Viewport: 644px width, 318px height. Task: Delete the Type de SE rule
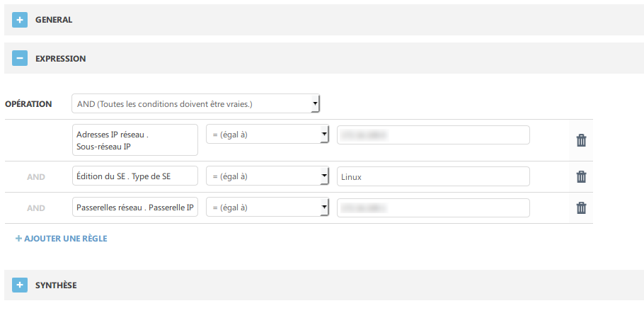[x=581, y=176]
